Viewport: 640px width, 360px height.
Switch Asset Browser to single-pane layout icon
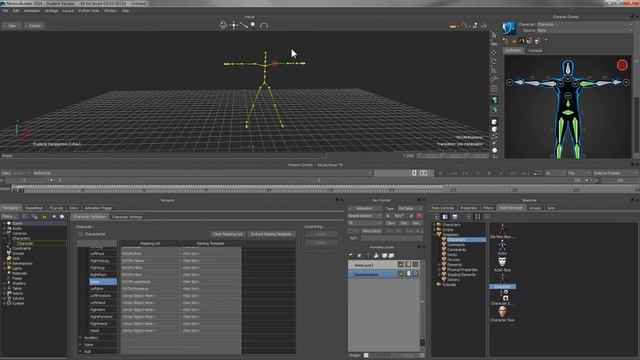coord(454,217)
